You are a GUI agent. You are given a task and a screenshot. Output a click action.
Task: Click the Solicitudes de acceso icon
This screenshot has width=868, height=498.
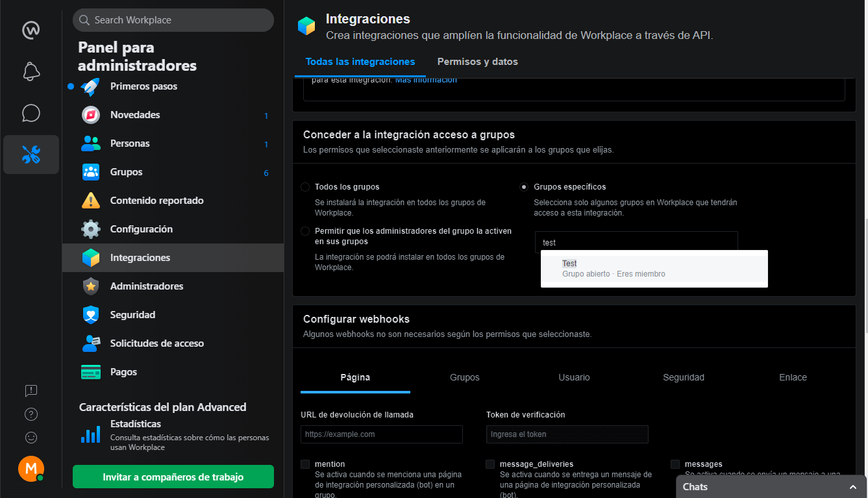pos(91,343)
